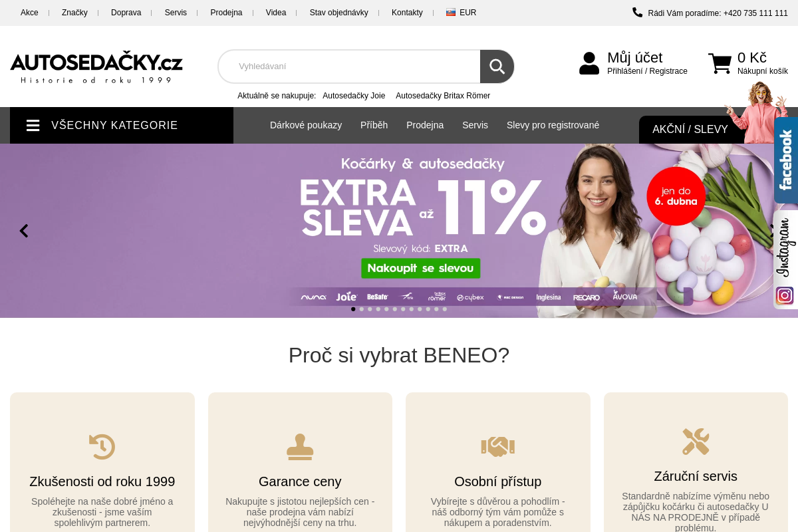Click the AUTOSEDAČKY.cz logo
The height and width of the screenshot is (532, 798).
(x=96, y=68)
